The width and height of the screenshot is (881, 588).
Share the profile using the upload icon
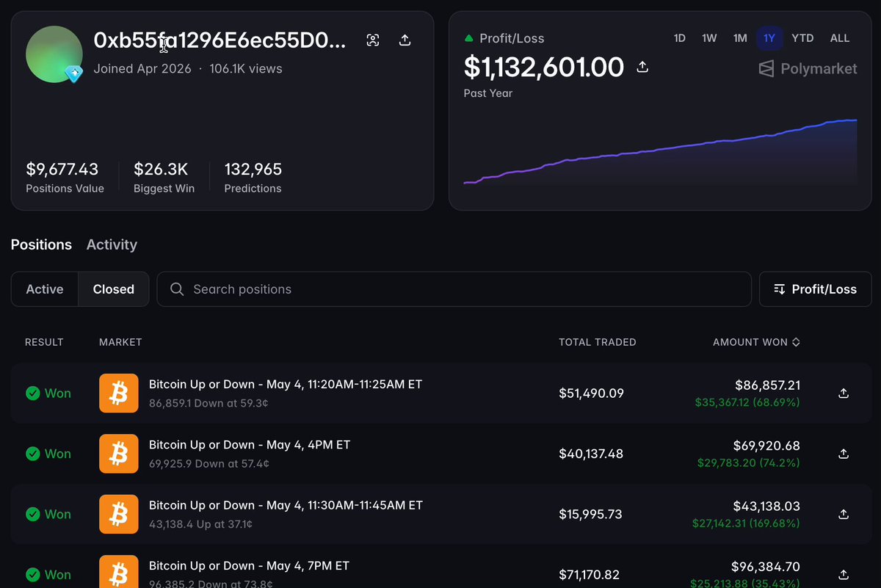pos(405,40)
